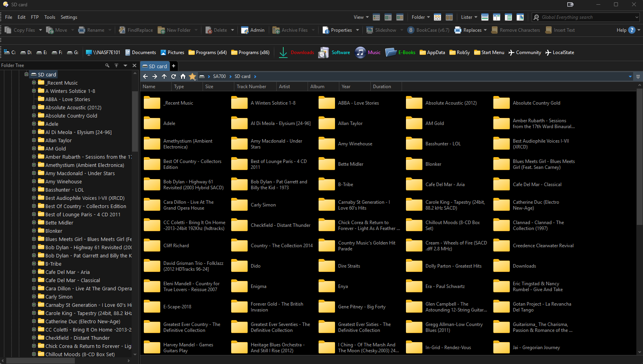The width and height of the screenshot is (643, 364).
Task: Collapse the SD card tree node
Action: [27, 74]
